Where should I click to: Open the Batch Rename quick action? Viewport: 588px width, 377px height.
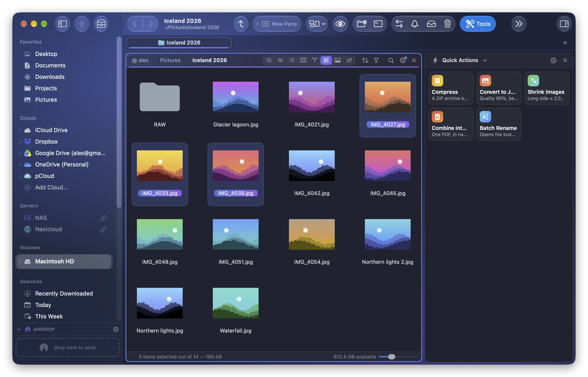pos(499,124)
